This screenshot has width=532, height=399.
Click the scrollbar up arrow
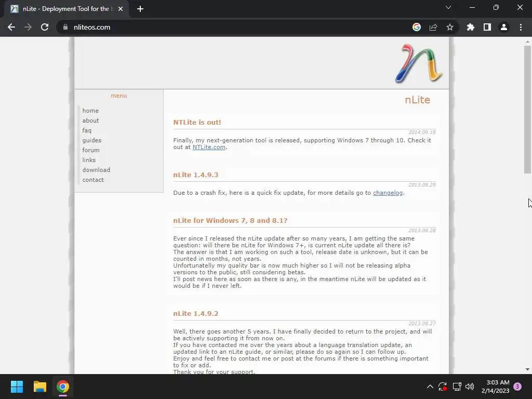click(527, 42)
